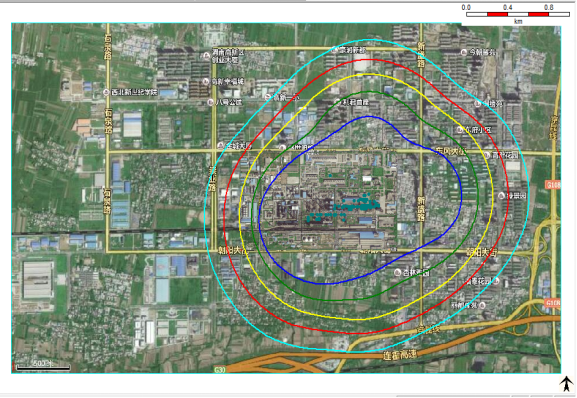This screenshot has width=577, height=398.
Task: Click the green G30 highway shield
Action: click(x=220, y=370)
